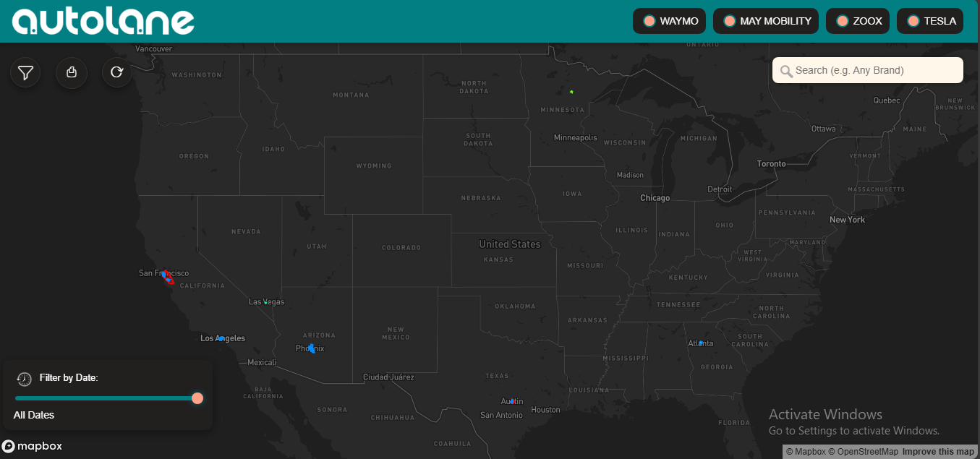980x459 pixels.
Task: Select the green marker in northern Minnesota
Action: [571, 92]
